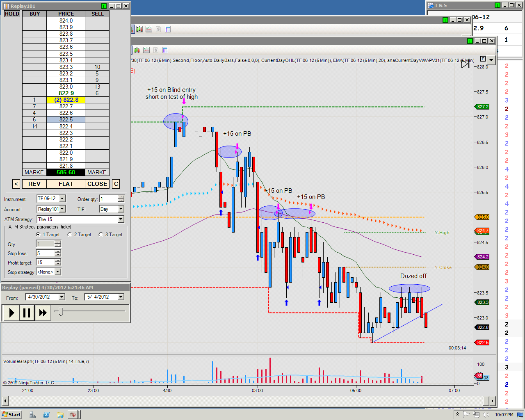The width and height of the screenshot is (525, 420).
Task: Select the 3 Target radio button
Action: [100, 235]
